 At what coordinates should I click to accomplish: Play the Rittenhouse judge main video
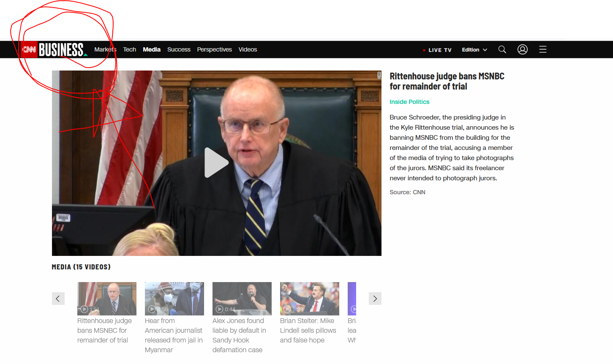216,163
